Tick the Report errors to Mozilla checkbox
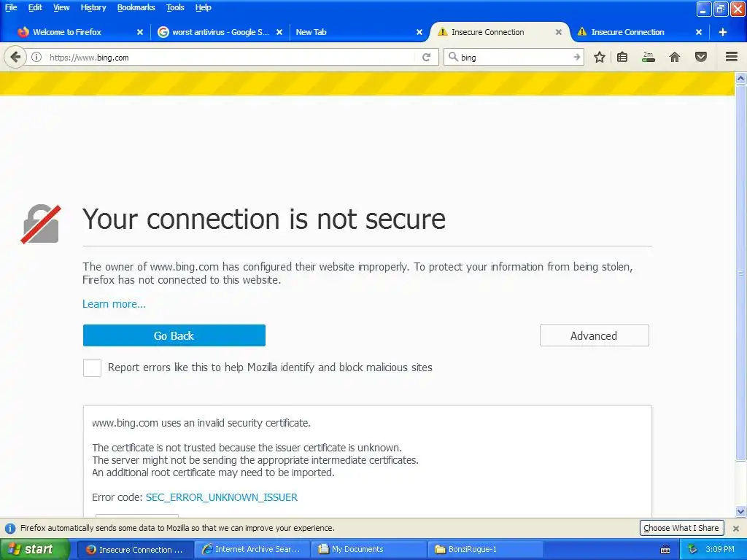 click(92, 367)
